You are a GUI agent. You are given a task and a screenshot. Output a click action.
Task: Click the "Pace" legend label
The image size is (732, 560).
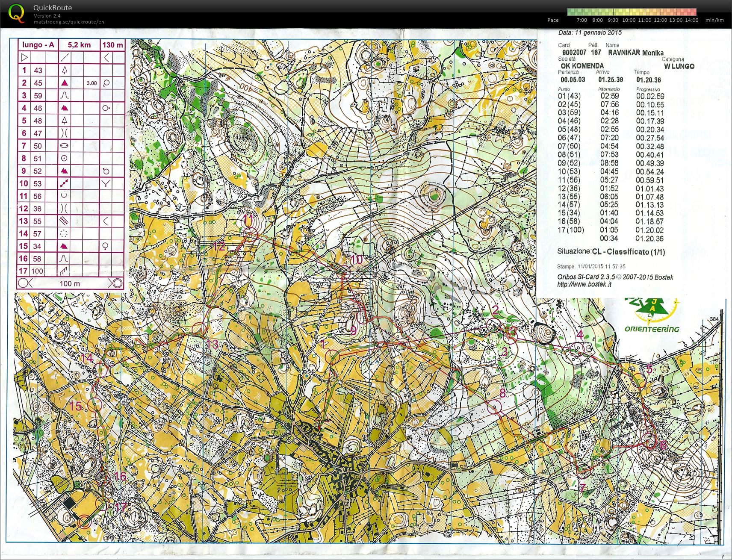click(553, 20)
